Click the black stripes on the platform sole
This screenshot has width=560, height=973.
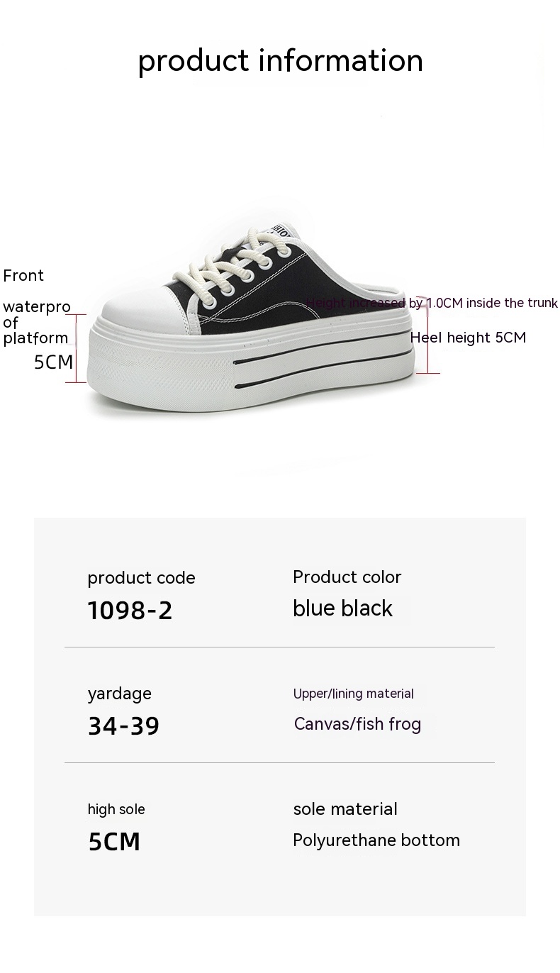(319, 362)
